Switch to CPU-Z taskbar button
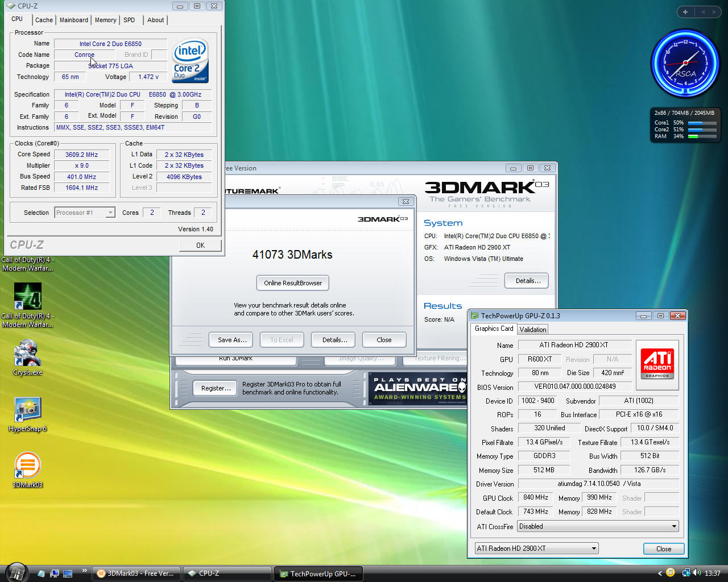 pos(227,573)
